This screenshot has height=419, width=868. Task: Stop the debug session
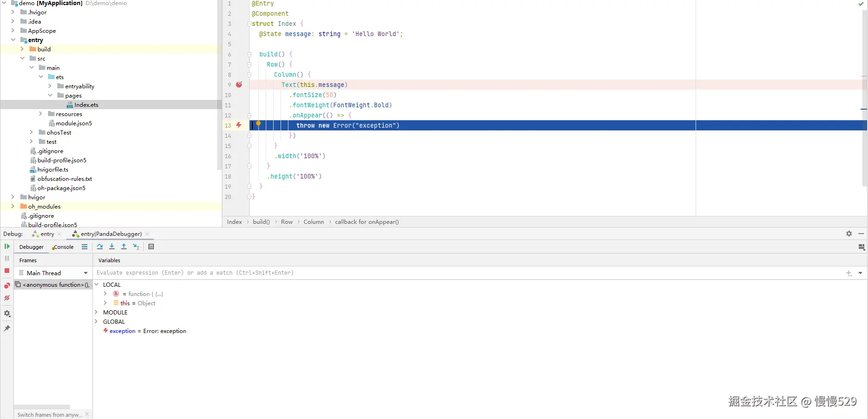pyautogui.click(x=7, y=271)
